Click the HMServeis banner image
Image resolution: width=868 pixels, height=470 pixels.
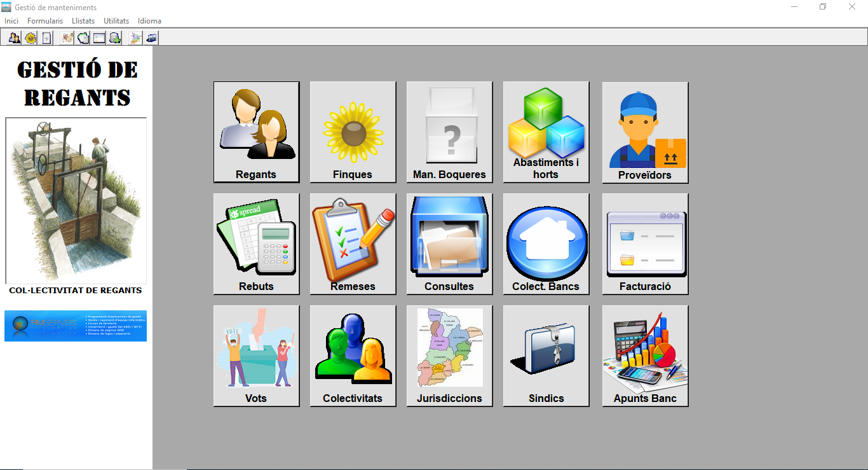coord(76,326)
